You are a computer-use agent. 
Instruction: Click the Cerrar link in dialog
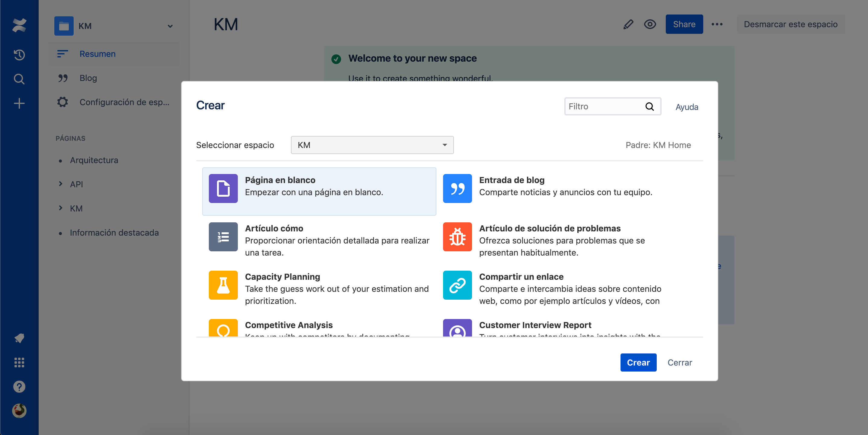tap(679, 362)
